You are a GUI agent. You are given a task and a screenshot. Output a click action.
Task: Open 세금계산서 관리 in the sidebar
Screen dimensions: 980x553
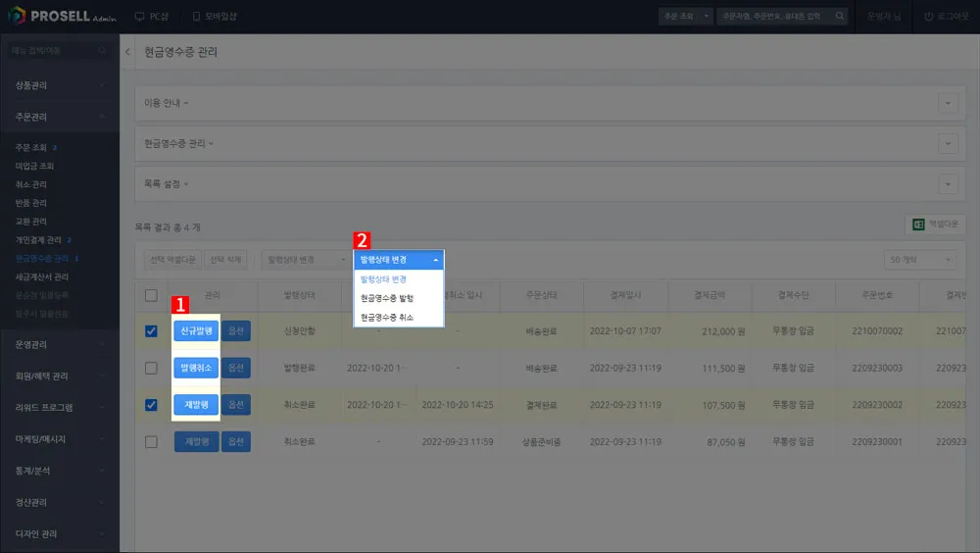42,276
